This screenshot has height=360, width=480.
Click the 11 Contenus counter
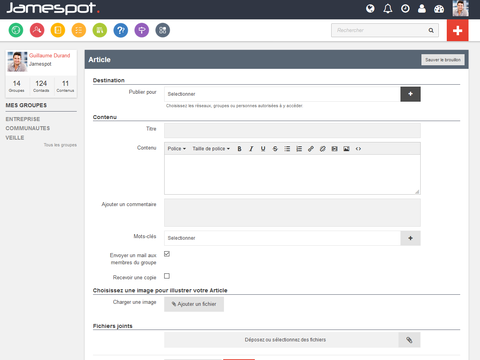click(65, 86)
